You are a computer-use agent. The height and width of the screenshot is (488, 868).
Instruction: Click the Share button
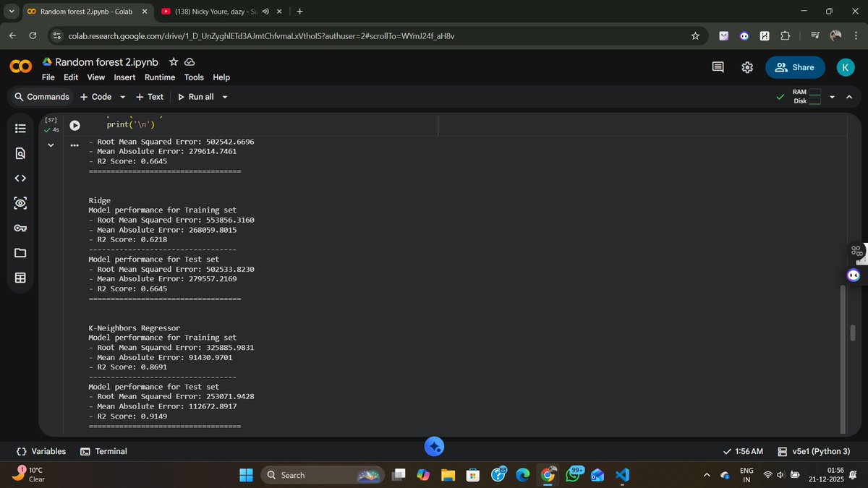(795, 67)
